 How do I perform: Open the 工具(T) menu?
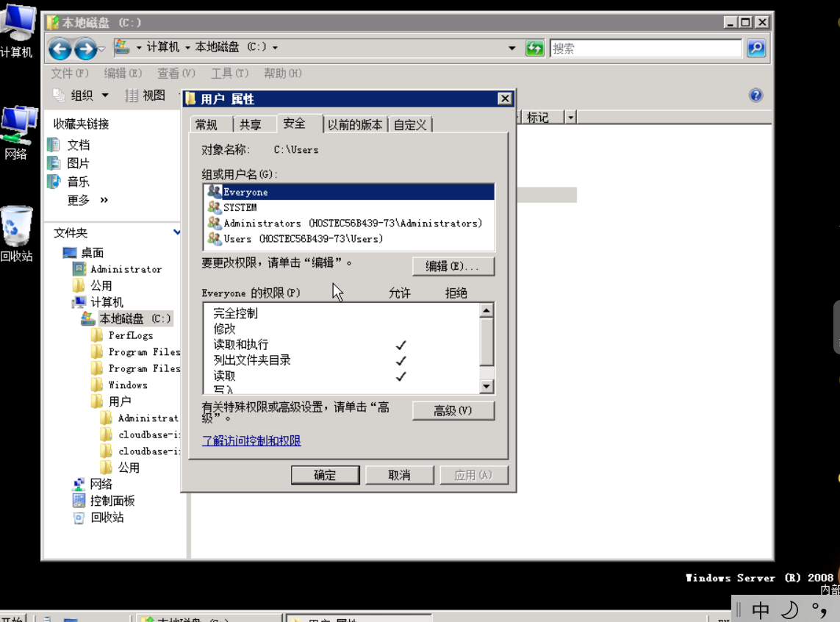(x=229, y=73)
